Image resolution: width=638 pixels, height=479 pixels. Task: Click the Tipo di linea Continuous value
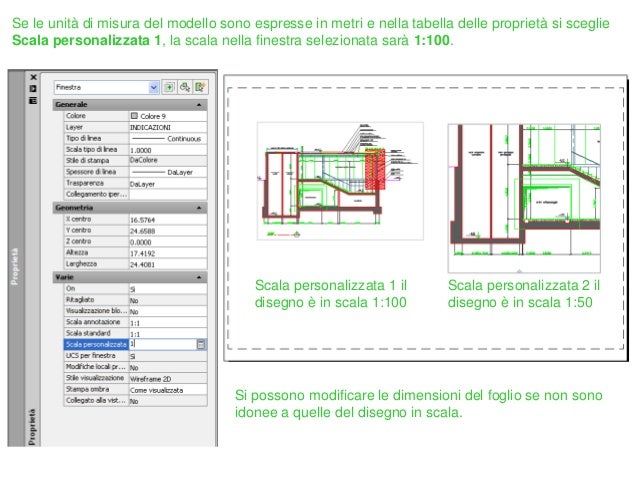coord(168,139)
